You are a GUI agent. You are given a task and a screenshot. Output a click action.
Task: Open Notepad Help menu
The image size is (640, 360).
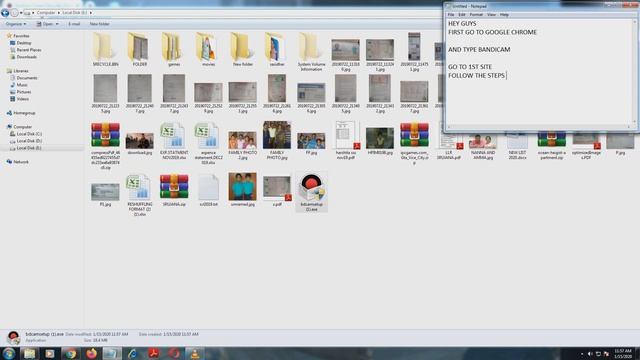[504, 15]
